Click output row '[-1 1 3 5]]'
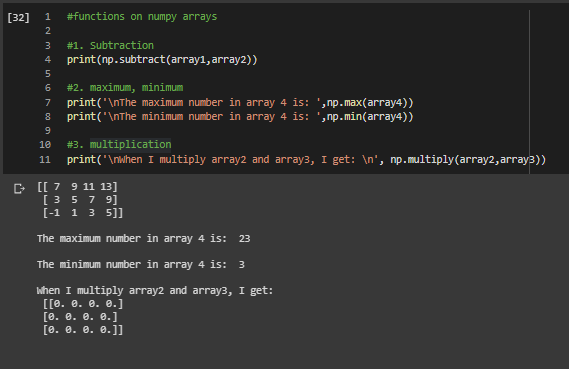Image resolution: width=569 pixels, height=369 pixels. 83,213
